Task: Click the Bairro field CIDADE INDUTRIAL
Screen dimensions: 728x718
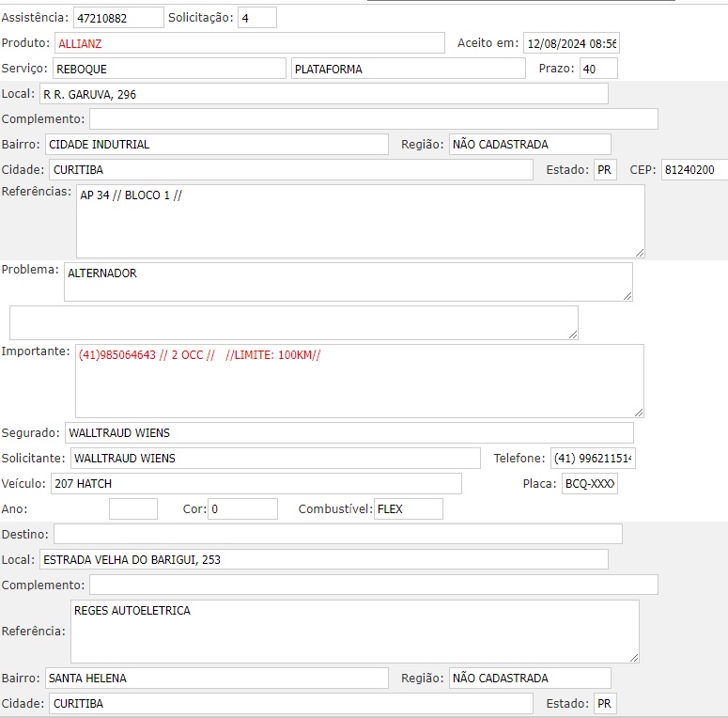Action: (x=217, y=145)
